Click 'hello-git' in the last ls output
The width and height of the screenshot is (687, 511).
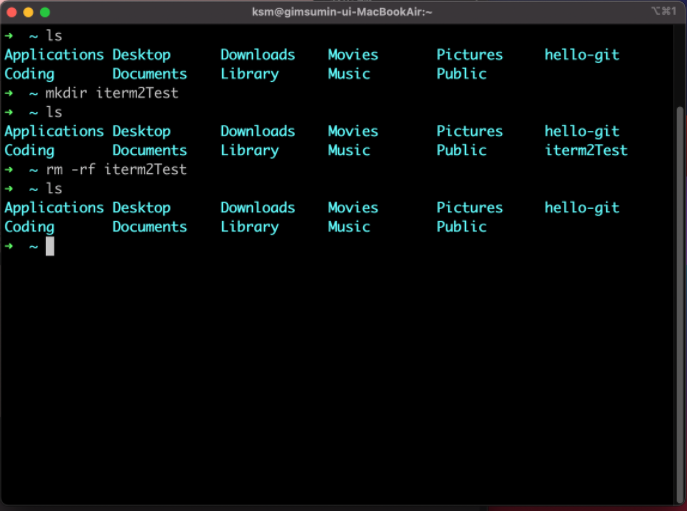582,208
